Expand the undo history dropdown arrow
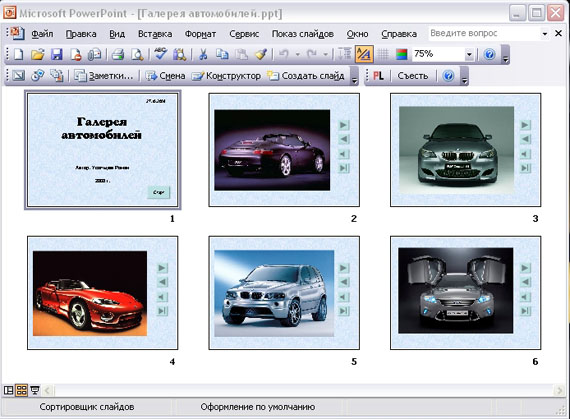The height and width of the screenshot is (419, 570). pyautogui.click(x=297, y=55)
